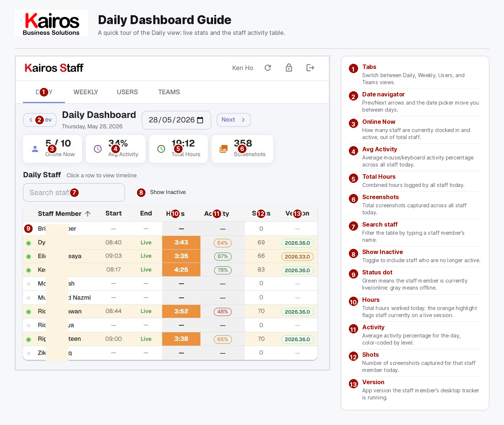Viewport: 504px width, 425px height.
Task: Click green status dot in the 08:17 row
Action: click(x=29, y=270)
